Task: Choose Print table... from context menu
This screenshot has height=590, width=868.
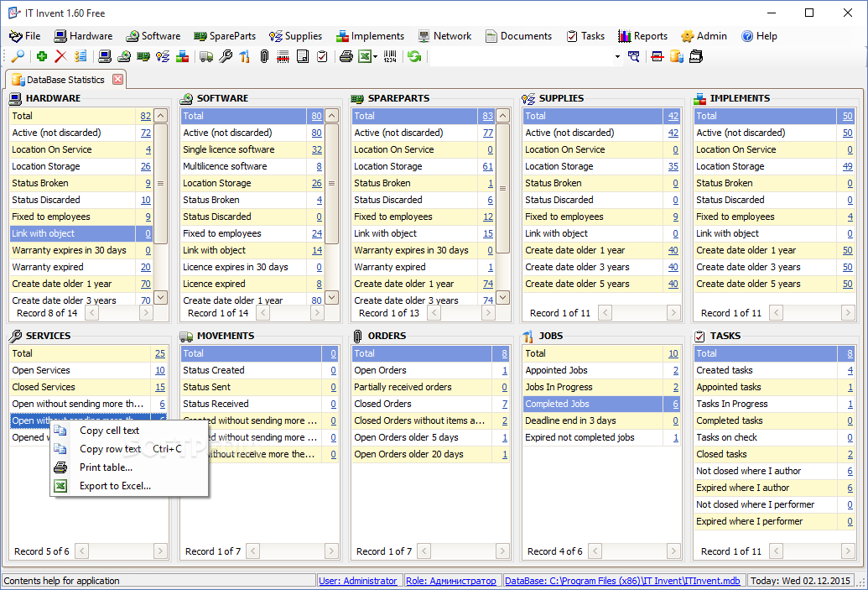Action: [x=129, y=467]
